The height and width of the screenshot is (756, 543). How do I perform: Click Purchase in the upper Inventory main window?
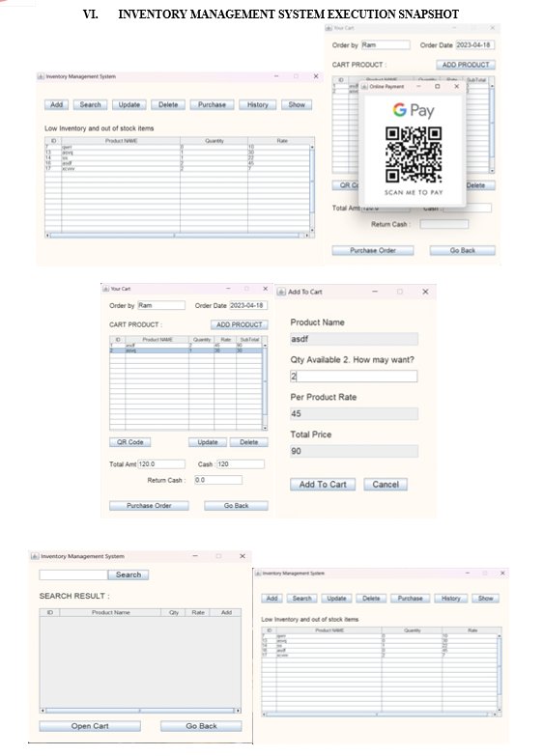pos(212,104)
